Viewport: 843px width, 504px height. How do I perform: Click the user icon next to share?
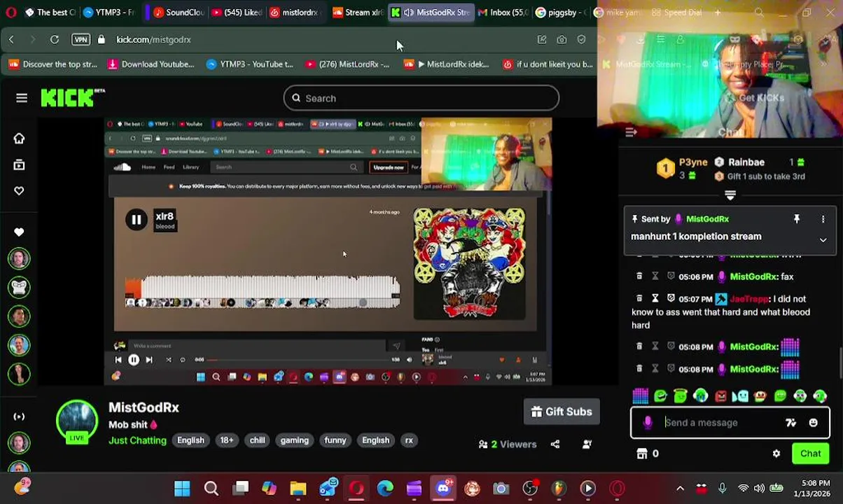pos(587,444)
